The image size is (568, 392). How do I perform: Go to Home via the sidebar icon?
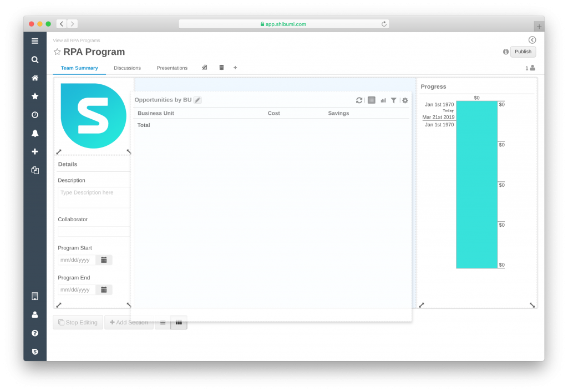pos(35,78)
